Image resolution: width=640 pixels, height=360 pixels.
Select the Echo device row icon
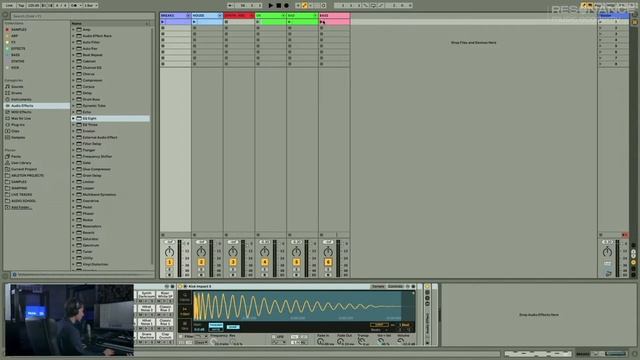[79, 112]
